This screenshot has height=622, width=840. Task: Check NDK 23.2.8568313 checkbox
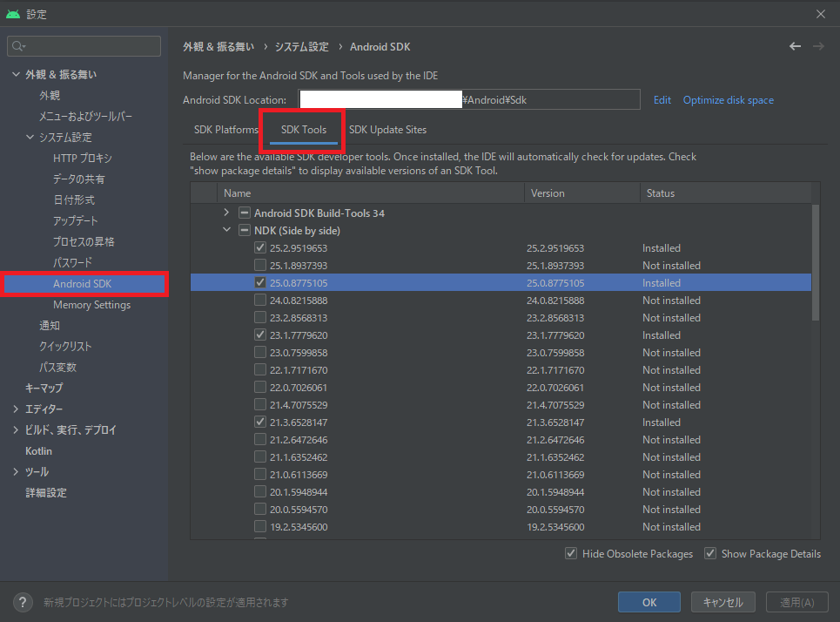[x=259, y=317]
